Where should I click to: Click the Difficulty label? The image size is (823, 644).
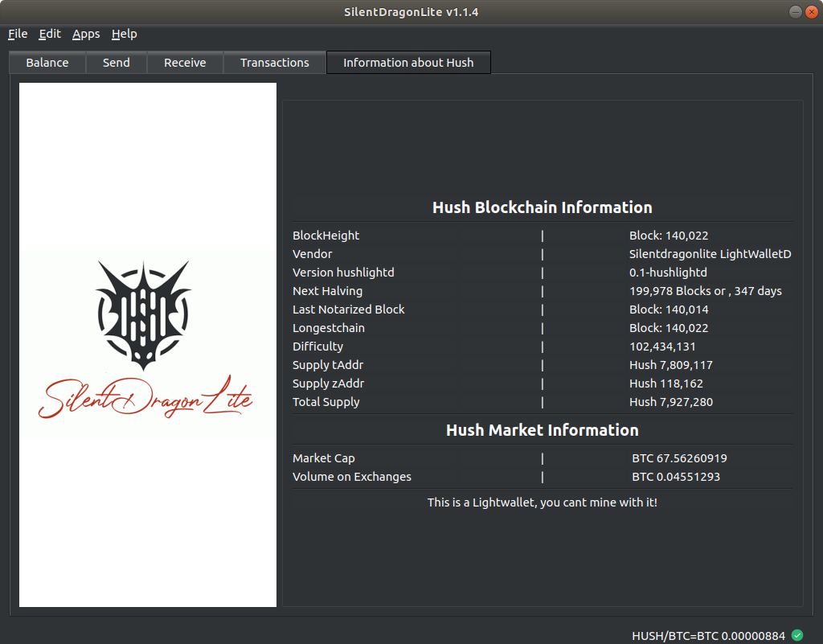(x=317, y=347)
